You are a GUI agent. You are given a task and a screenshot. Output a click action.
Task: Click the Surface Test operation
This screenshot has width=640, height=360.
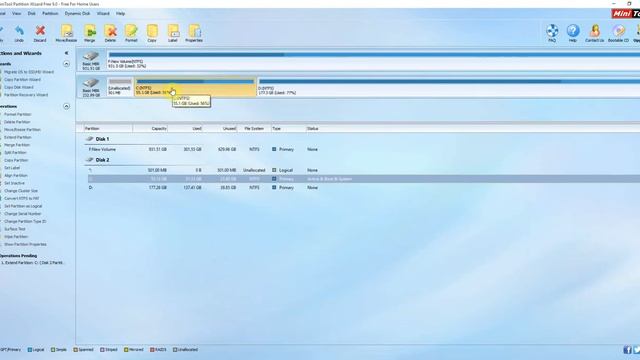(x=15, y=229)
